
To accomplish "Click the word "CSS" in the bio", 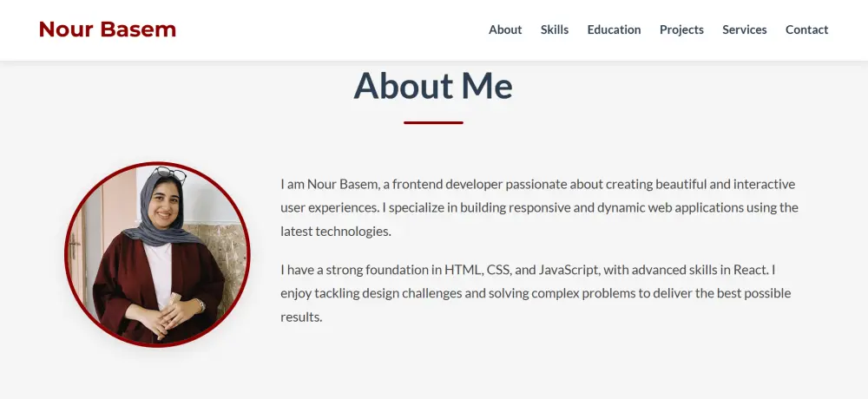I will pyautogui.click(x=498, y=270).
